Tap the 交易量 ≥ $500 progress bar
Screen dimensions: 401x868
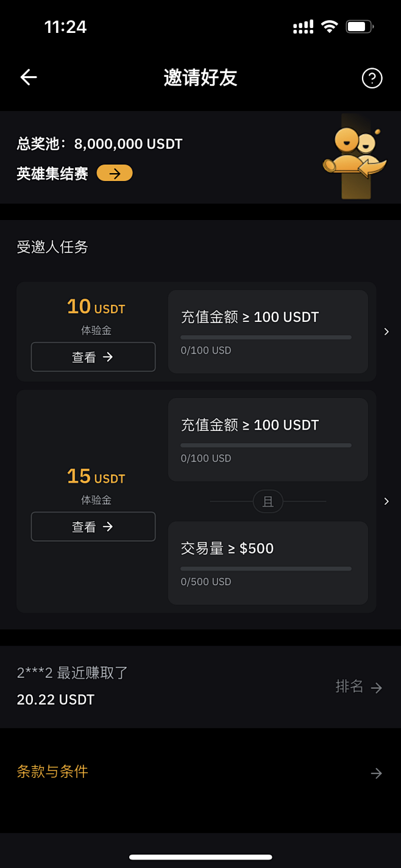coord(266,569)
